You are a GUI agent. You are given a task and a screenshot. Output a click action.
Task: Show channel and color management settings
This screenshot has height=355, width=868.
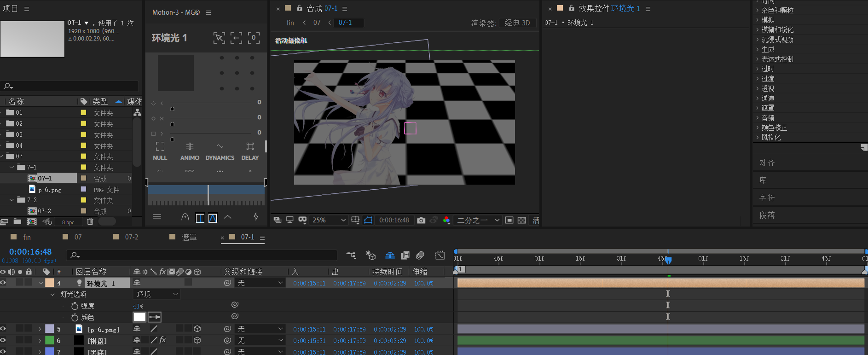point(446,220)
